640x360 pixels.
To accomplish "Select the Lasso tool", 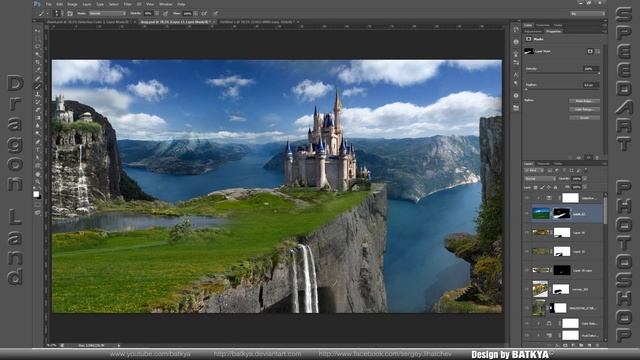I will pyautogui.click(x=38, y=47).
